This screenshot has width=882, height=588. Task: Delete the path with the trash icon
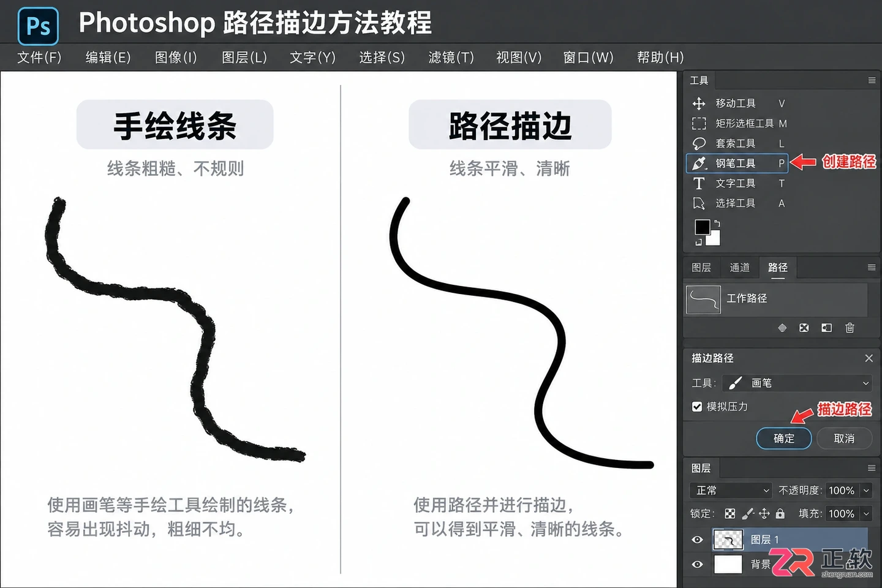point(850,328)
